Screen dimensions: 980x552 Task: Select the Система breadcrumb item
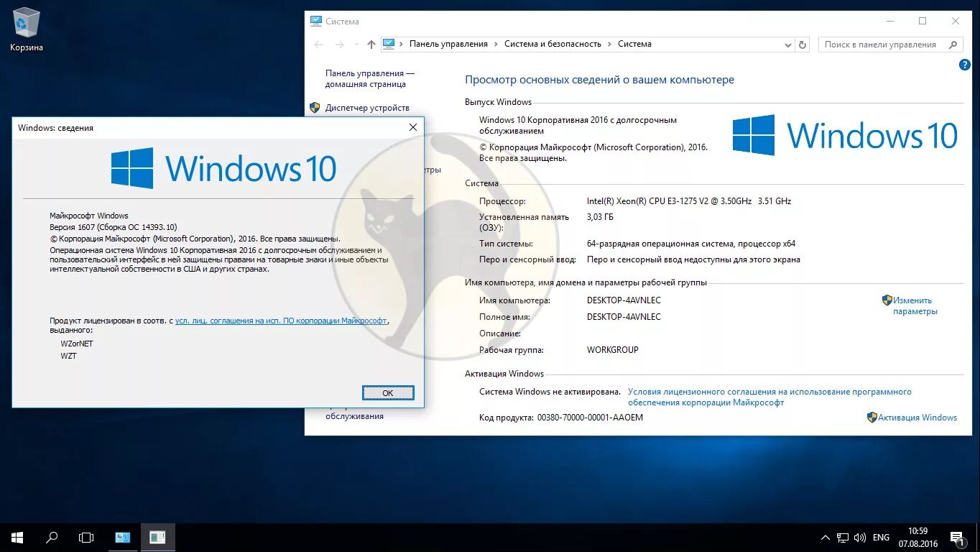coord(634,44)
